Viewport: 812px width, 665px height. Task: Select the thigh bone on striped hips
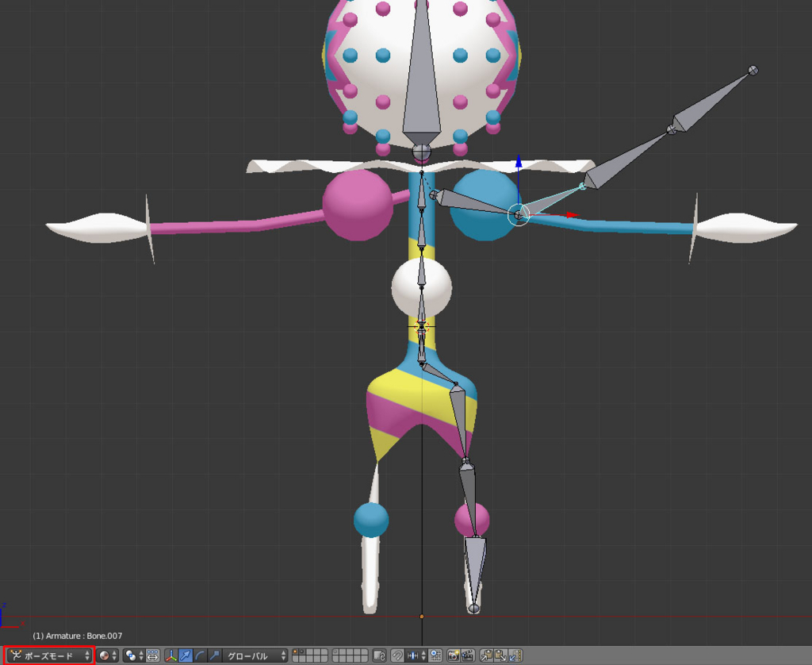point(460,421)
